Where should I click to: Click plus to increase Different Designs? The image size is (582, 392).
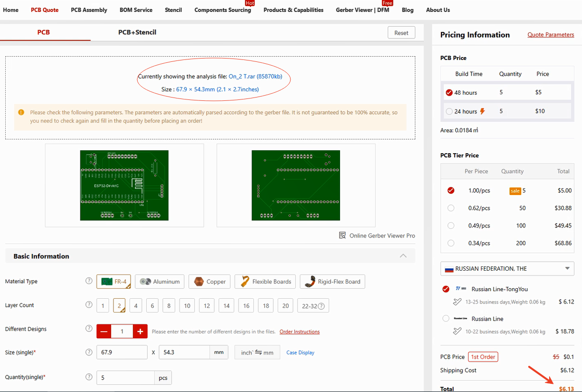140,332
